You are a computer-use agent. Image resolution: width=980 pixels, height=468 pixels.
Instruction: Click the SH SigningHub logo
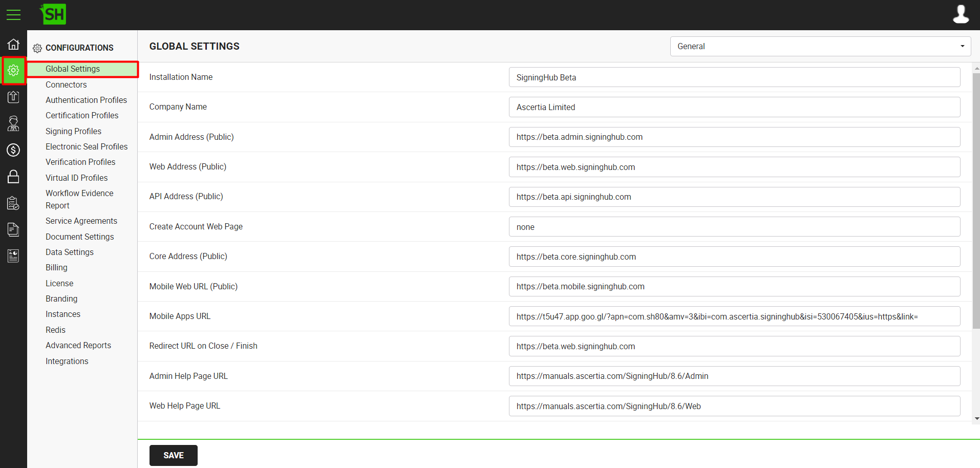coord(53,14)
